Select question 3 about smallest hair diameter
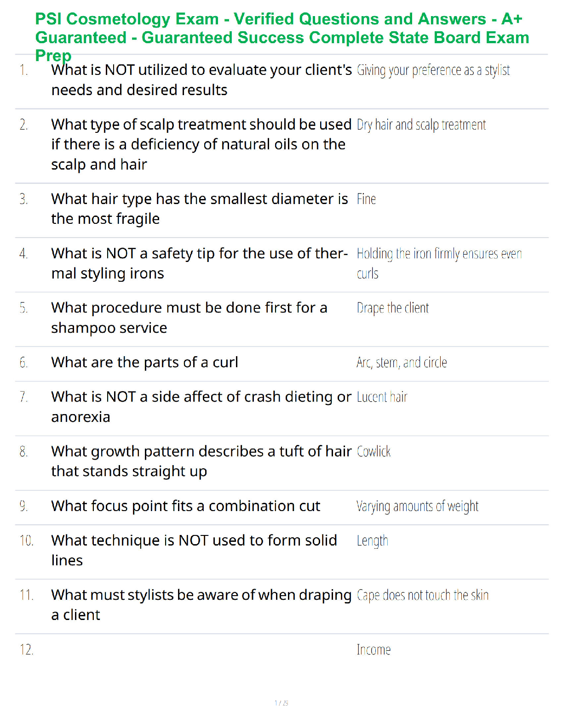This screenshot has width=563, height=728. click(x=200, y=209)
